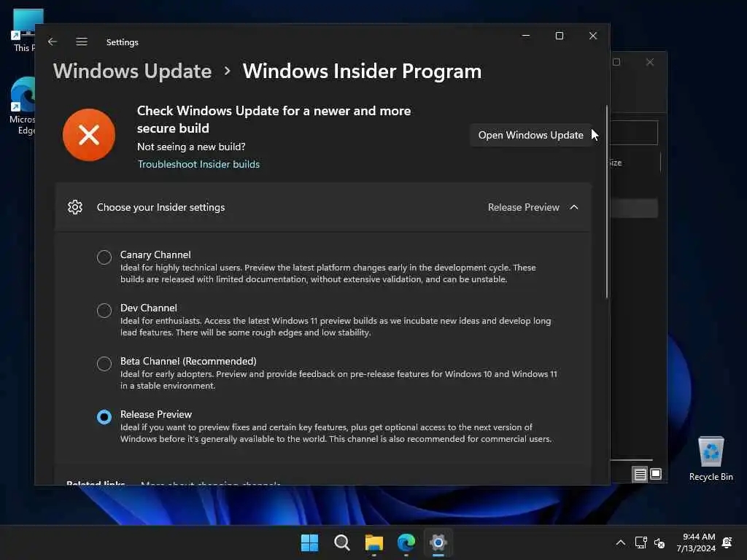Select the Canary Channel radio button
The height and width of the screenshot is (560, 747).
pos(104,257)
